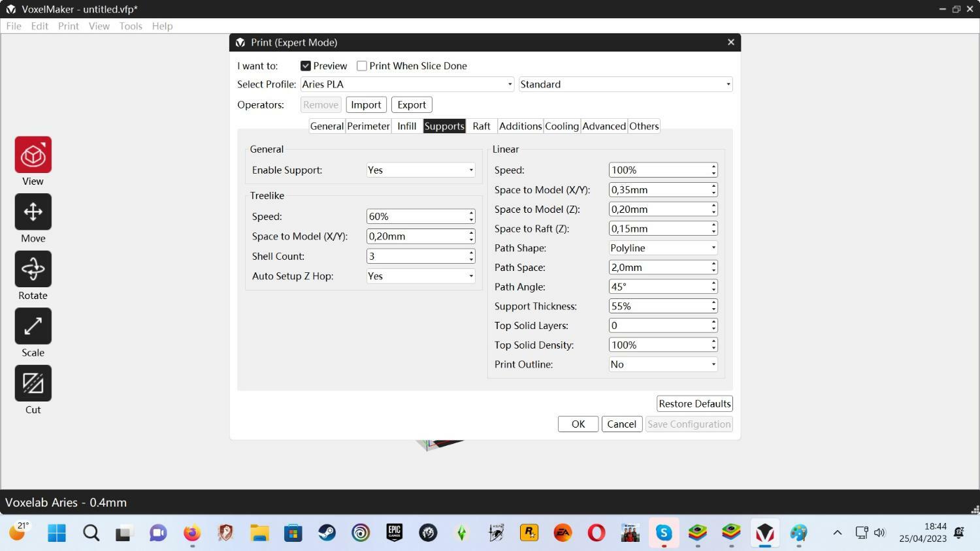Switch to VoxelMaker taskbar icon
980x551 pixels.
click(765, 533)
